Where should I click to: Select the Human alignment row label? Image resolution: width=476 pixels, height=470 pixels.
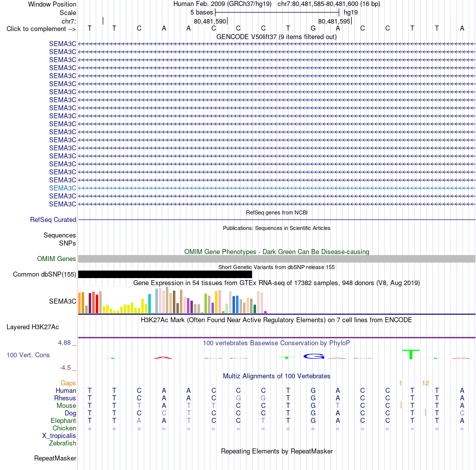coord(66,390)
